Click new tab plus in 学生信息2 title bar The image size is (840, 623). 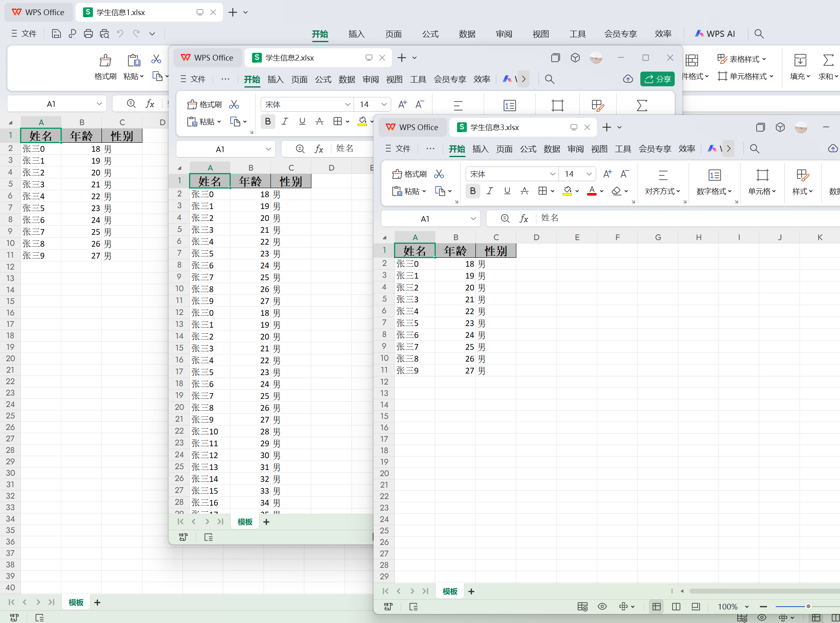point(402,58)
